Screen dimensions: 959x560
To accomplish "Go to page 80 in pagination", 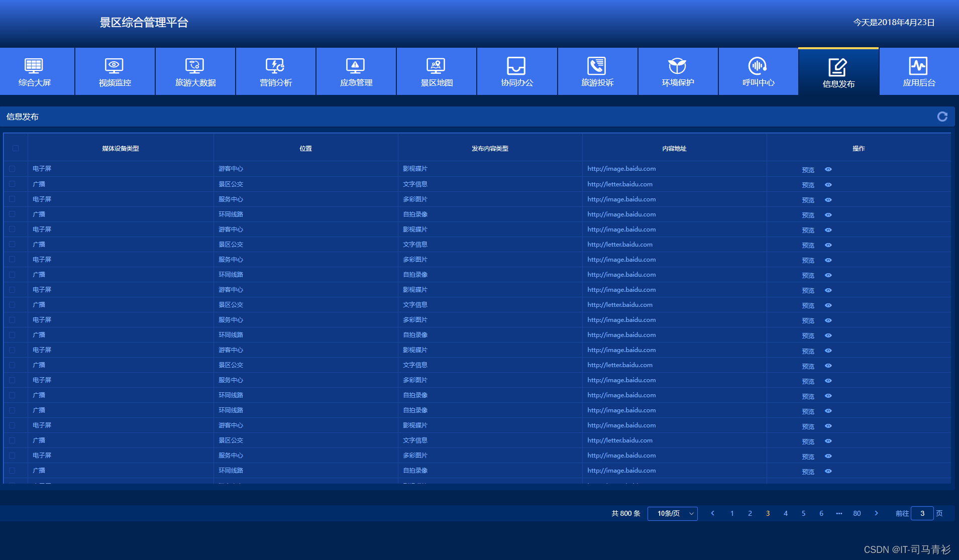I will pos(857,513).
